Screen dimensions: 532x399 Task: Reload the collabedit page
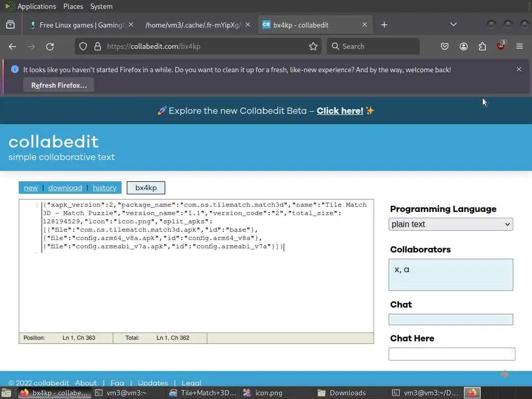click(x=50, y=46)
